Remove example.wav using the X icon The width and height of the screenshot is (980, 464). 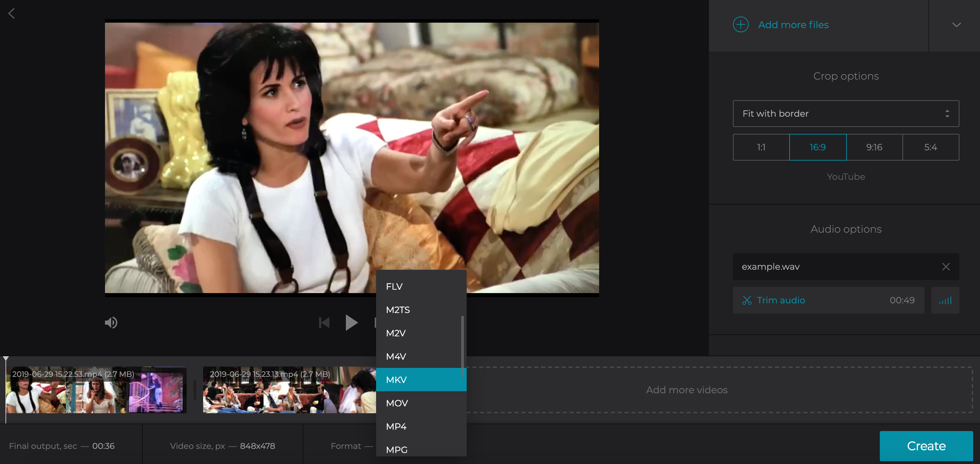click(946, 266)
